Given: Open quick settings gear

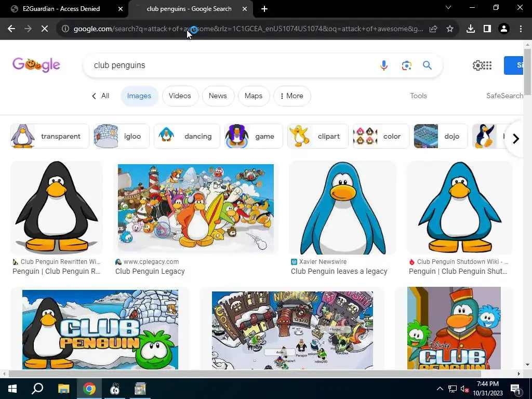Looking at the screenshot, I should click(x=477, y=65).
